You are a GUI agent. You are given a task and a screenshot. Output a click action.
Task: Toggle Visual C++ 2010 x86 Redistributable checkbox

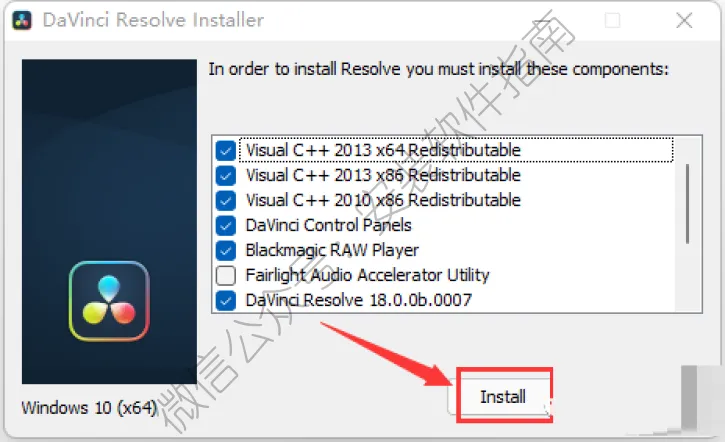[x=226, y=201]
